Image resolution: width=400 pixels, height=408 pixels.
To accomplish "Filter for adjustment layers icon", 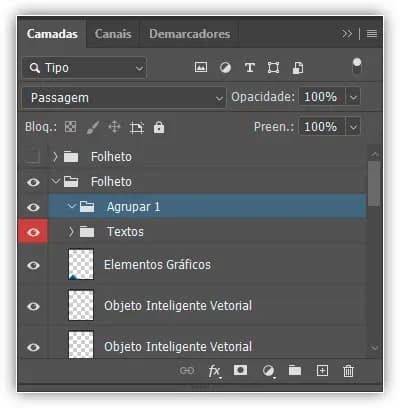I will tap(225, 68).
